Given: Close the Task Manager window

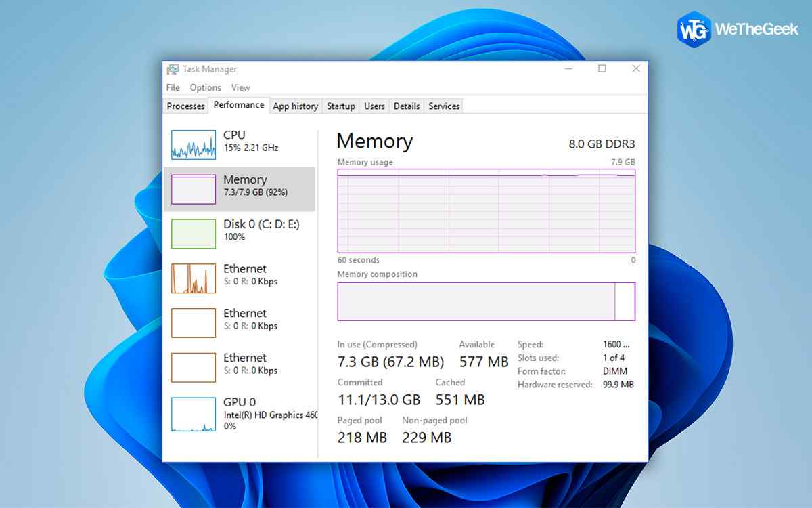Looking at the screenshot, I should pos(636,68).
